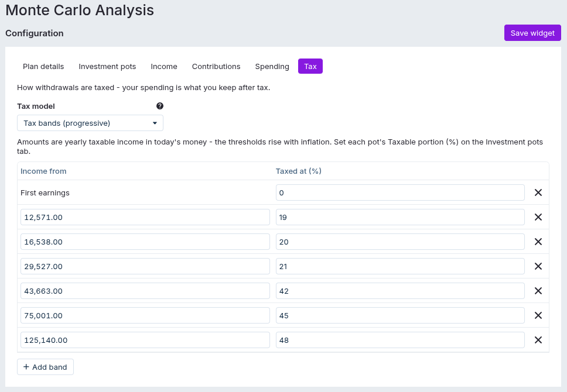Remove the 125,140.00 tax band
This screenshot has height=392, width=567.
pos(538,340)
